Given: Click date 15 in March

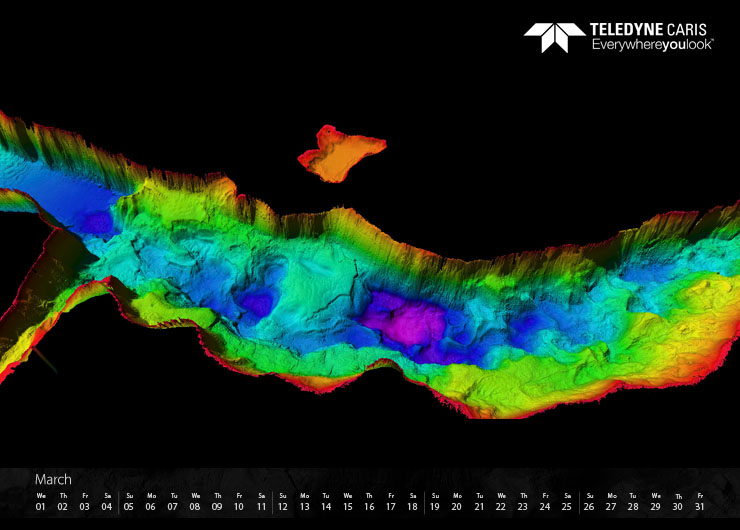Looking at the screenshot, I should (348, 506).
